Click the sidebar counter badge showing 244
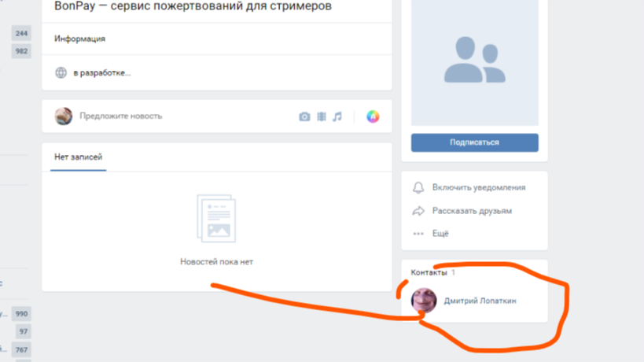 21,34
